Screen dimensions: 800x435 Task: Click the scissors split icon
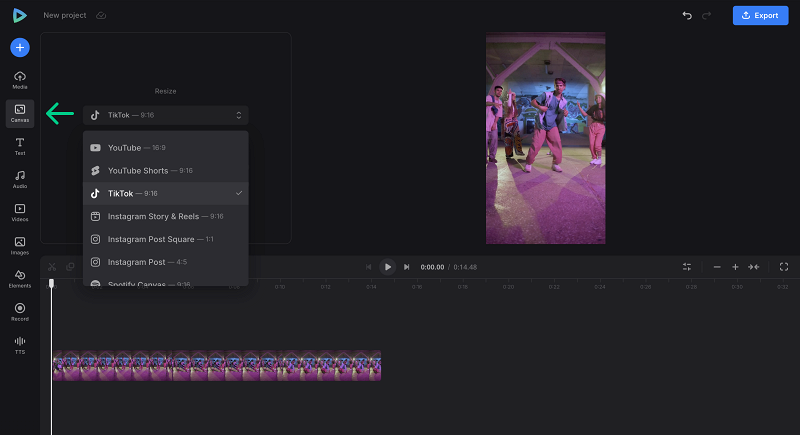[x=52, y=267]
